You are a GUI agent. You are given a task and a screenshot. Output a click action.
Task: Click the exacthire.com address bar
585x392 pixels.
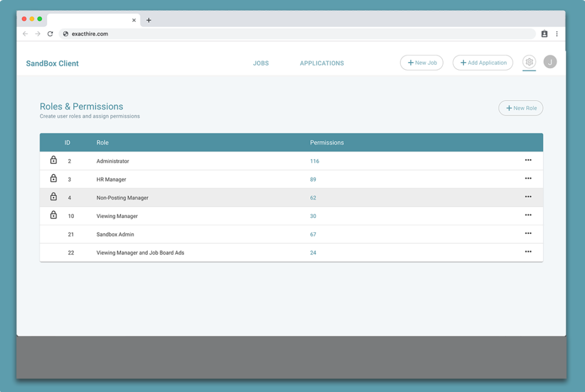[284, 34]
